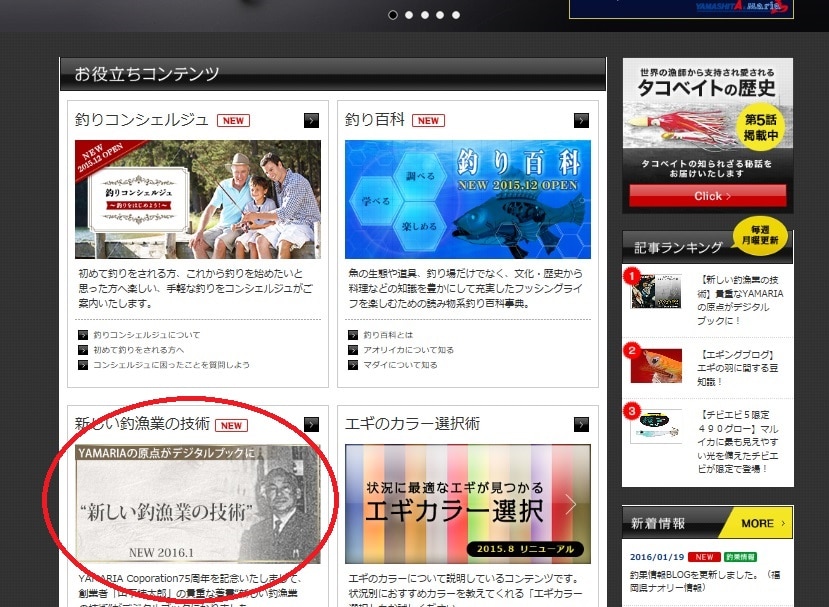829x607 pixels.
Task: Open ranking 2 egi lure thumbnail
Action: pos(656,365)
